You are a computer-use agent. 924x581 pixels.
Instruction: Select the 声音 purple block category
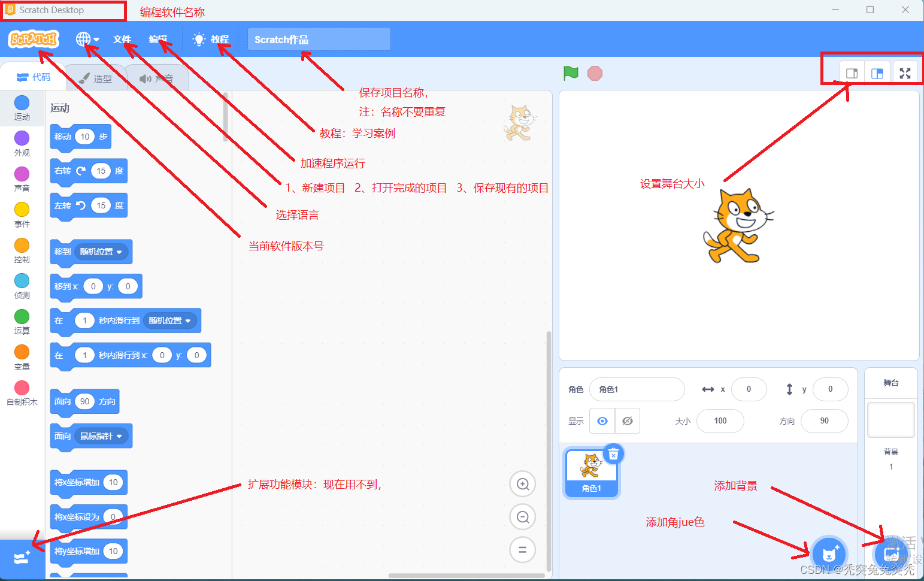22,179
